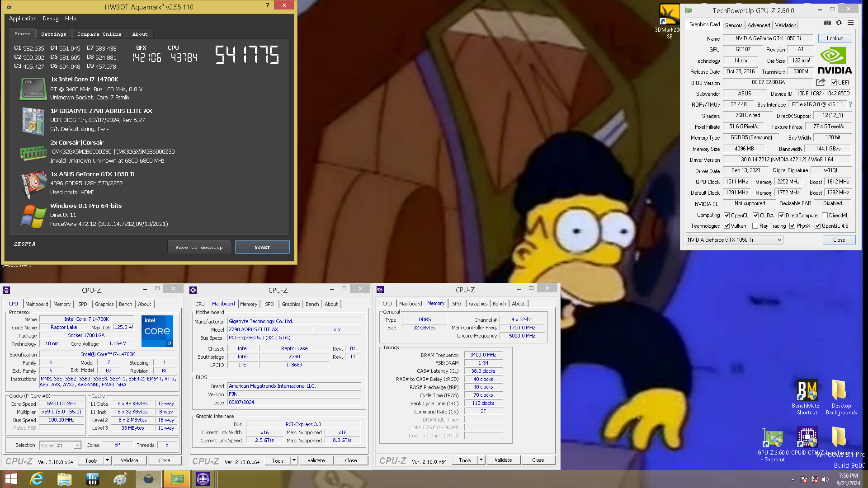
Task: Open the GPU-Z hamburger menu icon
Action: click(850, 23)
